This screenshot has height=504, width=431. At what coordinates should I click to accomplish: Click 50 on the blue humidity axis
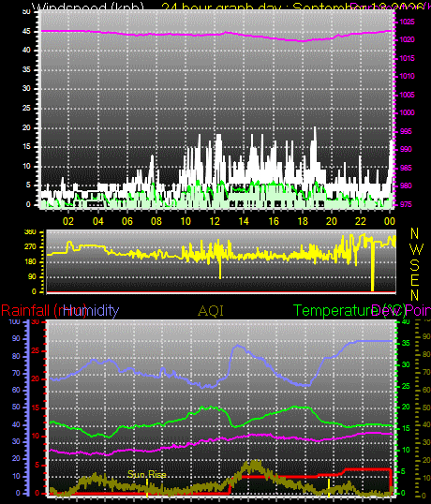pyautogui.click(x=16, y=408)
